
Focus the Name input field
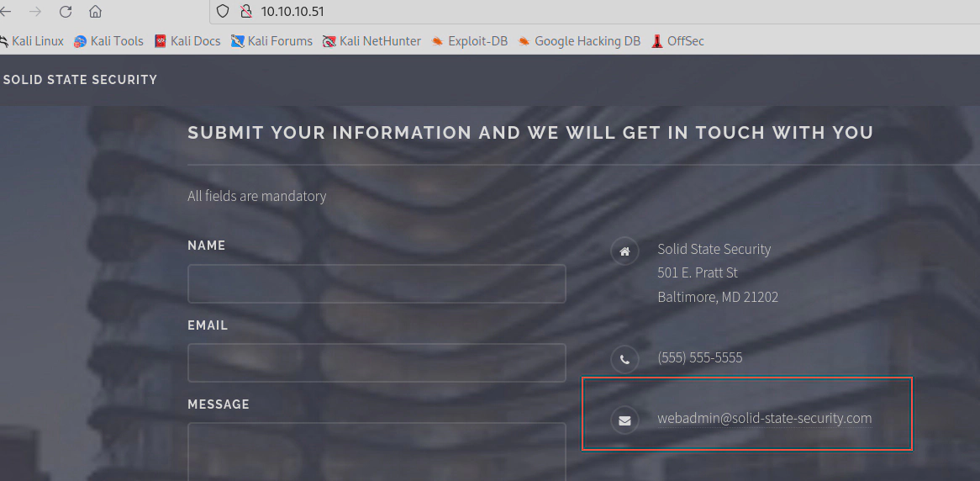click(377, 284)
